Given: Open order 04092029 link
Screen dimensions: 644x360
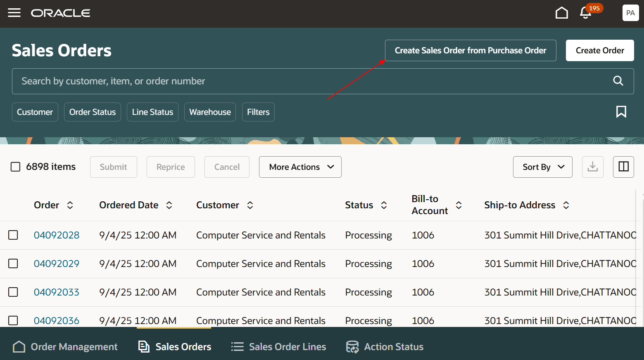Looking at the screenshot, I should click(57, 263).
